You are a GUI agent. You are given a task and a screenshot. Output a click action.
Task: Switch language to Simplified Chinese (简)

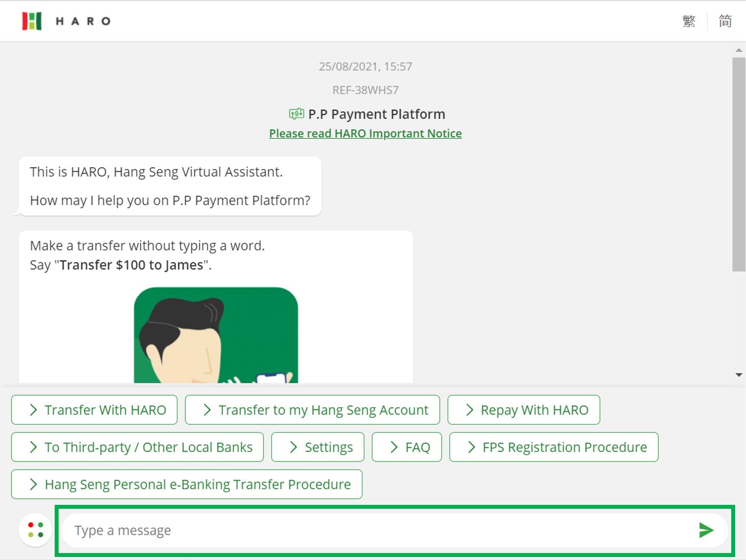[725, 21]
